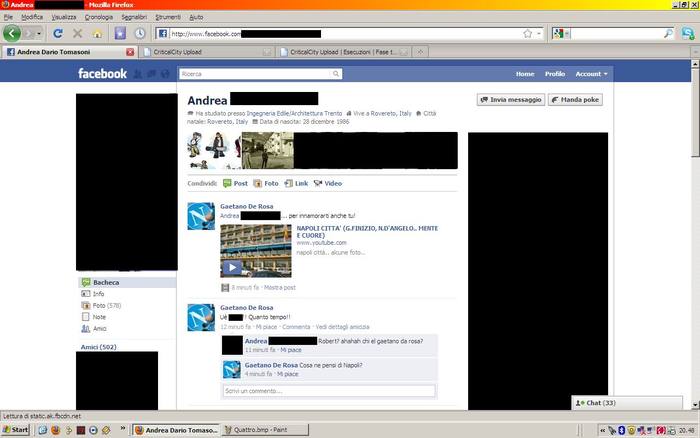Close the Andrea Dario Tomasoni tab
This screenshot has width=700, height=438.
pyautogui.click(x=130, y=52)
